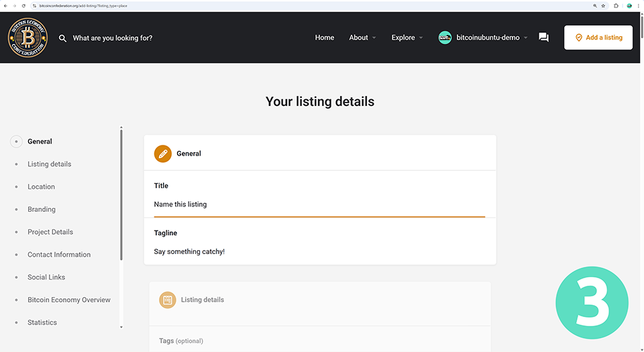Focus the Title input field
This screenshot has height=352, width=644.
click(319, 204)
